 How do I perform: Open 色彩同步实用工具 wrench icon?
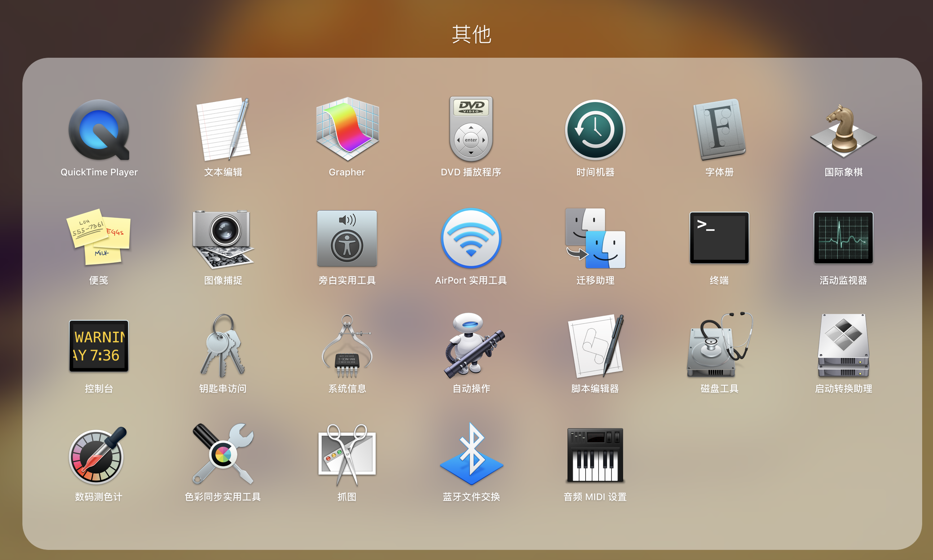223,454
